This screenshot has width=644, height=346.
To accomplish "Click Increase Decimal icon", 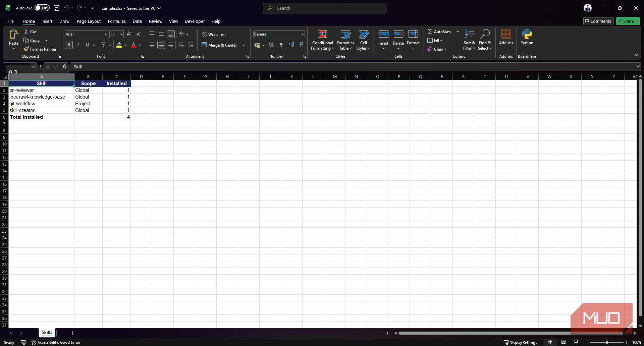I will (x=291, y=45).
